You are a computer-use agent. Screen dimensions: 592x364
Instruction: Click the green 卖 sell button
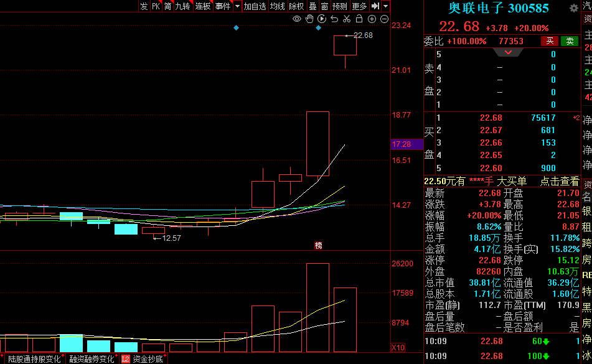point(570,41)
